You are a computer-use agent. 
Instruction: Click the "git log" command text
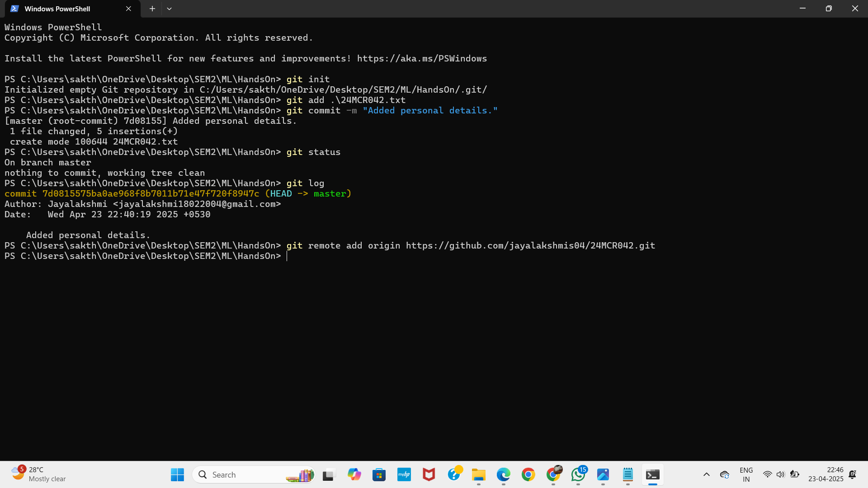[x=305, y=183]
